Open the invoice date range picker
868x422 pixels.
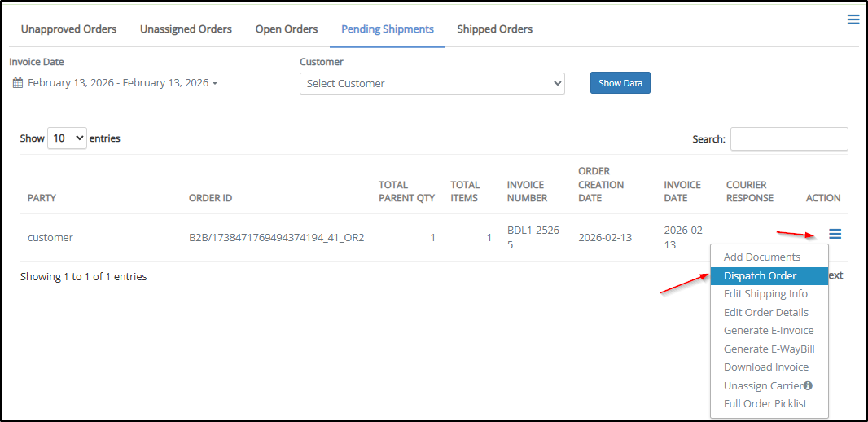117,83
